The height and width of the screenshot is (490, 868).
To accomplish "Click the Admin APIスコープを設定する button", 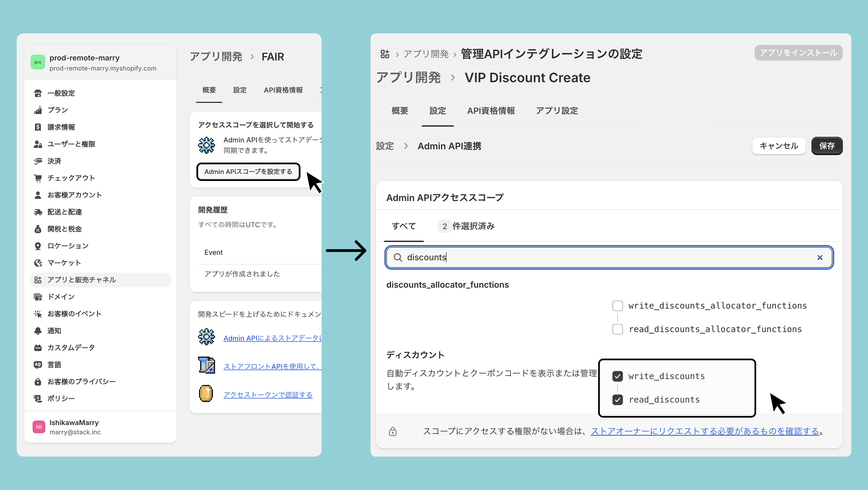I will 248,172.
